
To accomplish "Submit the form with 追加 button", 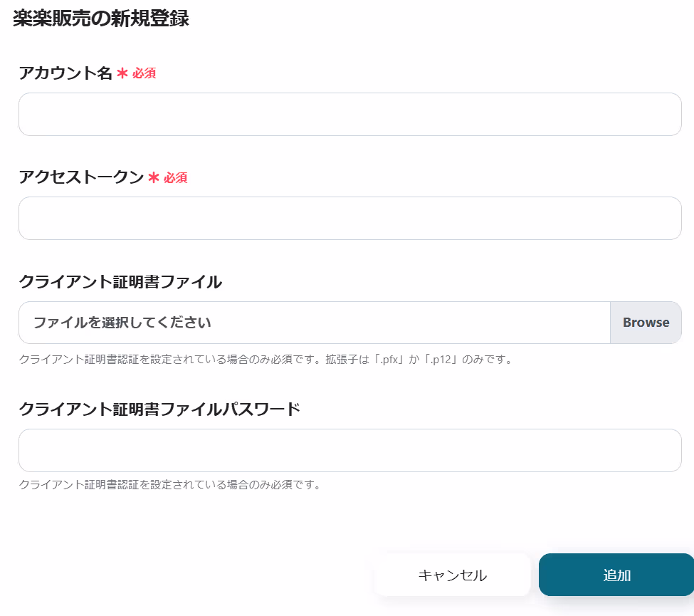I will [616, 575].
